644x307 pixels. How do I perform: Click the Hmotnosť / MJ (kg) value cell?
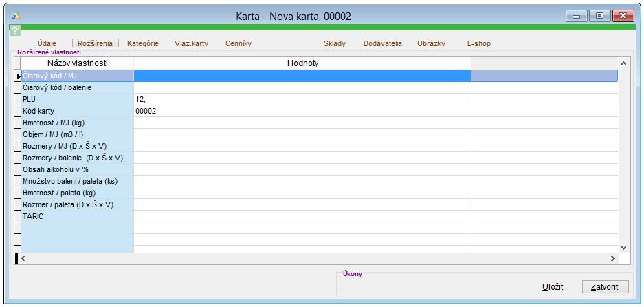(302, 123)
